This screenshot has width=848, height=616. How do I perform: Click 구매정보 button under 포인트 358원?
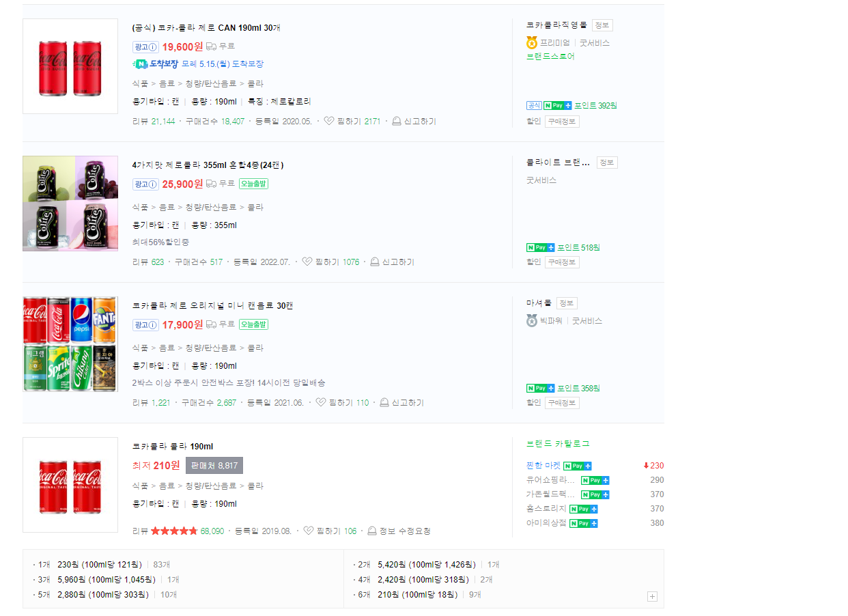click(x=562, y=403)
